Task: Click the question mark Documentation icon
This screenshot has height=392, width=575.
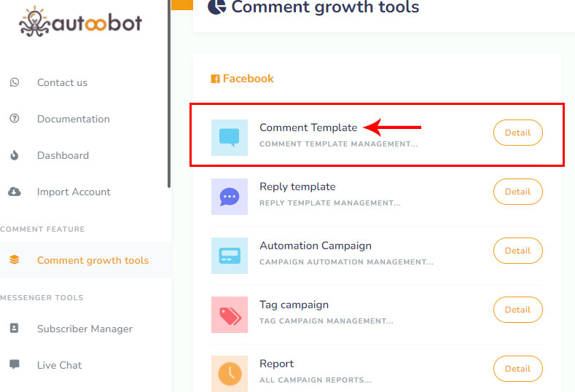Action: [15, 119]
